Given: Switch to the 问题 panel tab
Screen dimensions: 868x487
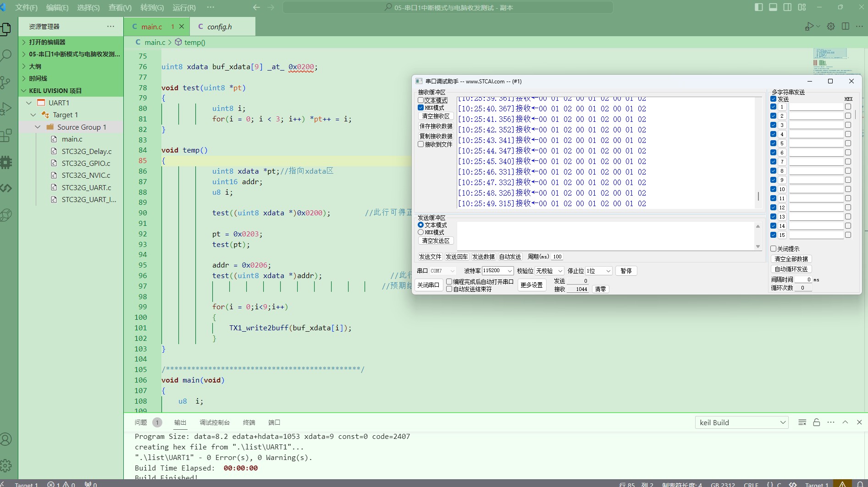Looking at the screenshot, I should pos(141,422).
